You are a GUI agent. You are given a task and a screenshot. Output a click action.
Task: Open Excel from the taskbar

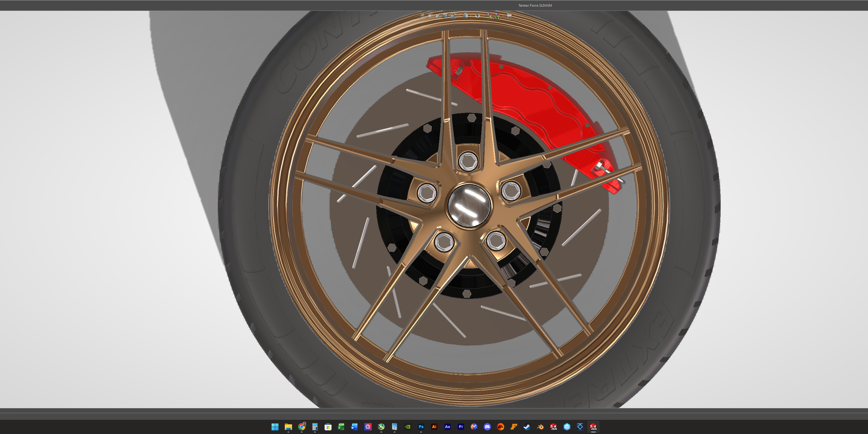(x=341, y=427)
